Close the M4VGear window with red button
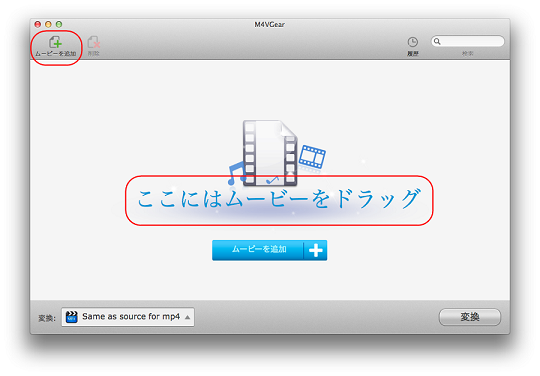Viewport: 540px width, 376px height. 38,24
